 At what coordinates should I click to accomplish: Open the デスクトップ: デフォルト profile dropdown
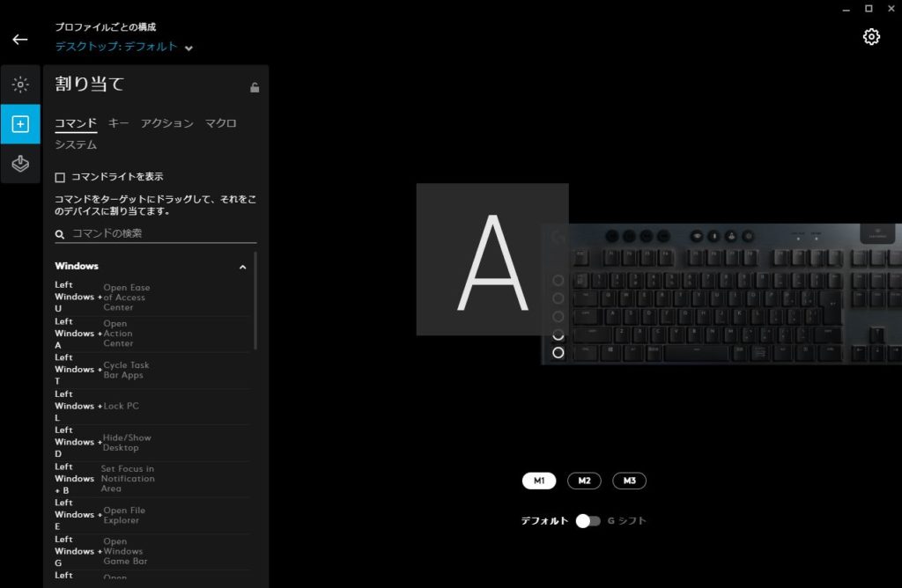(123, 47)
